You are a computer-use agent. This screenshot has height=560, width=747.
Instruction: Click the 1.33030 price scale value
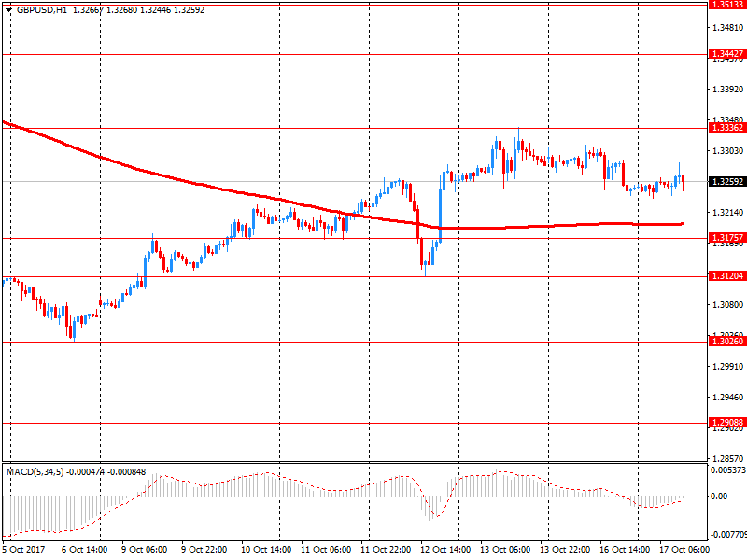728,151
